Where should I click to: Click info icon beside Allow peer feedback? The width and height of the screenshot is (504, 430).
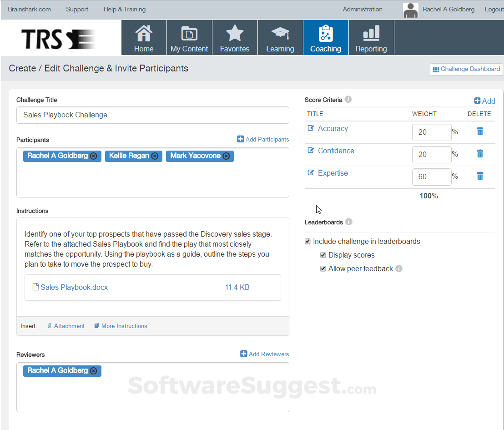point(399,269)
